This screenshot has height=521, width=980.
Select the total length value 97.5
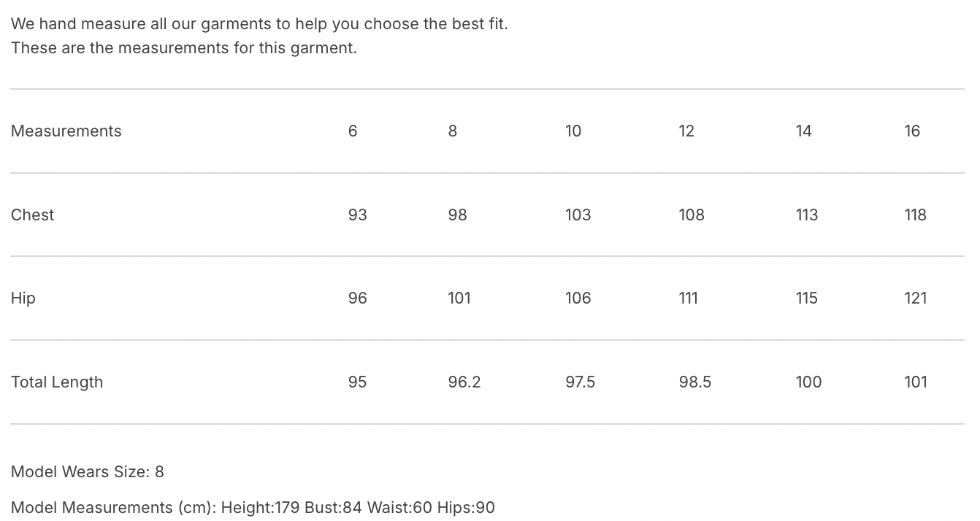(x=580, y=382)
